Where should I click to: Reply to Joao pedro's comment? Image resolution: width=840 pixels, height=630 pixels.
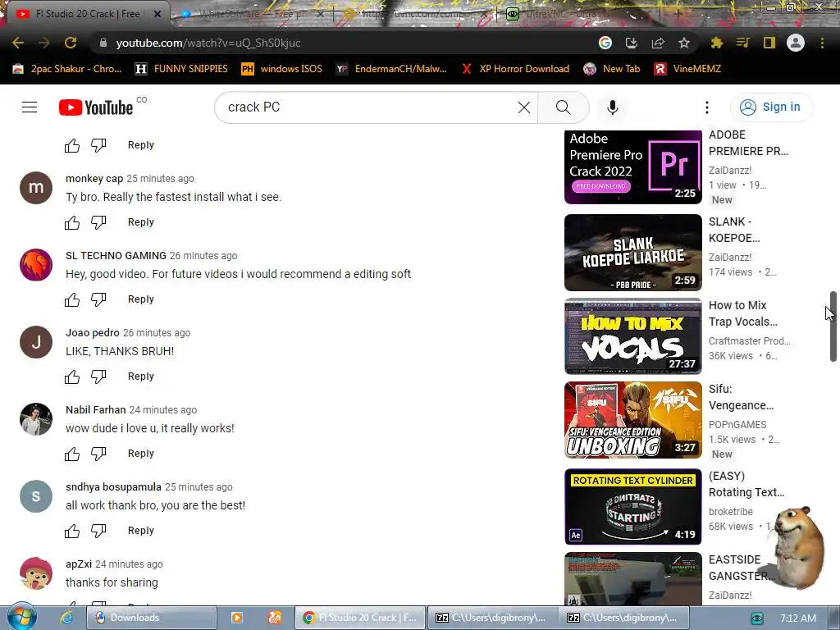141,376
